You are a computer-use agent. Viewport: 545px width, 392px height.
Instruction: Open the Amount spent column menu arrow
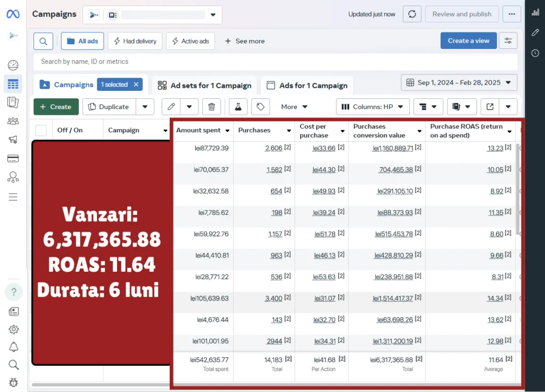pos(227,130)
